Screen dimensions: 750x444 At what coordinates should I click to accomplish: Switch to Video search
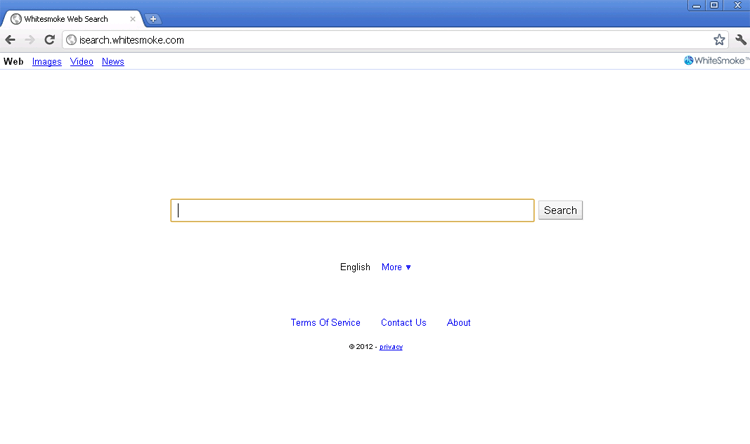click(x=81, y=62)
